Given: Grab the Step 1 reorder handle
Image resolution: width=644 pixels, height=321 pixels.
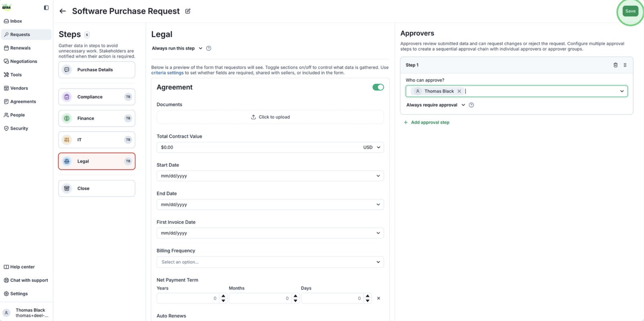Looking at the screenshot, I should pyautogui.click(x=625, y=65).
